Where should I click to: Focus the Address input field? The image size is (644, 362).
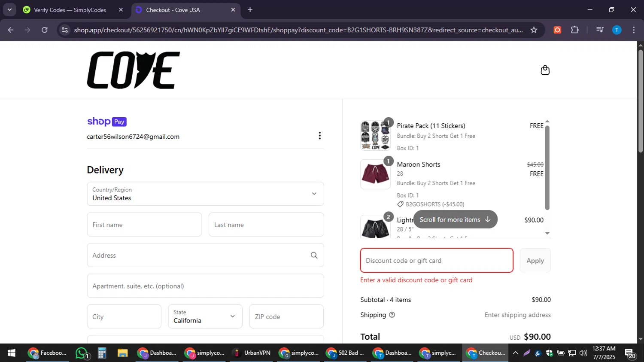tap(205, 256)
